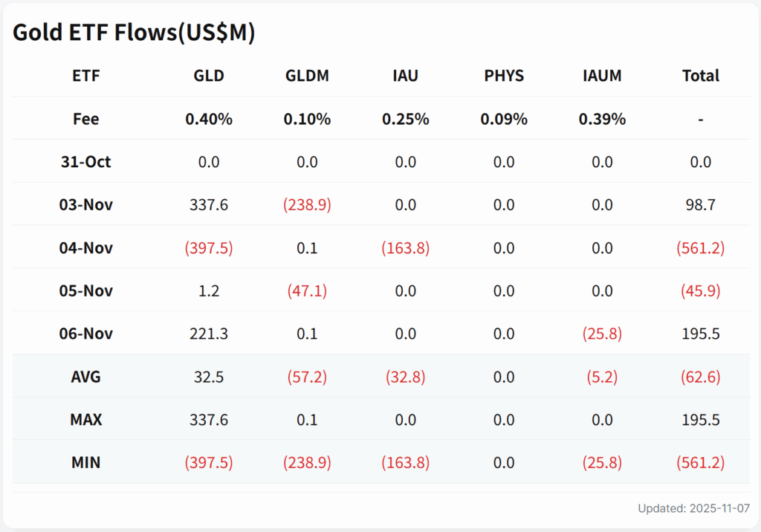This screenshot has width=761, height=532.
Task: Click the PHYS fee 0.09%
Action: (x=503, y=119)
